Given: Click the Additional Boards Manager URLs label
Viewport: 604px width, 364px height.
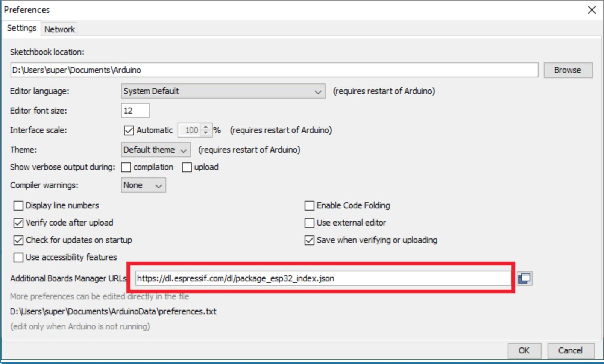Looking at the screenshot, I should [x=68, y=278].
